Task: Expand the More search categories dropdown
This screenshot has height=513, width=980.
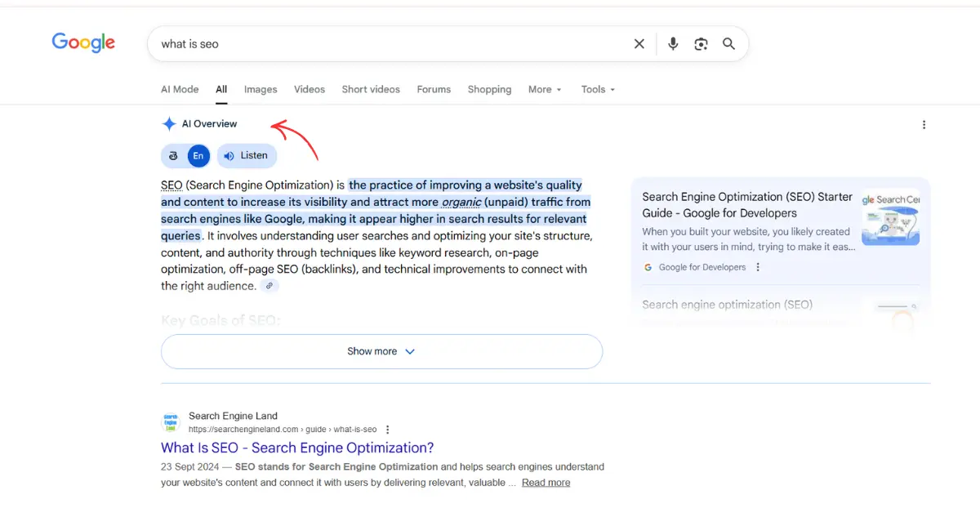Action: coord(544,89)
